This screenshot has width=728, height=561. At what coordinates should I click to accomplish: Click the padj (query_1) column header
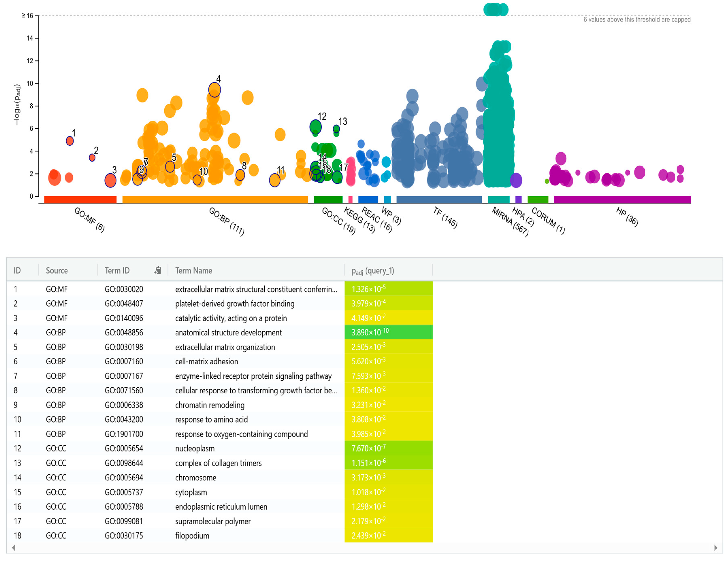click(x=373, y=271)
